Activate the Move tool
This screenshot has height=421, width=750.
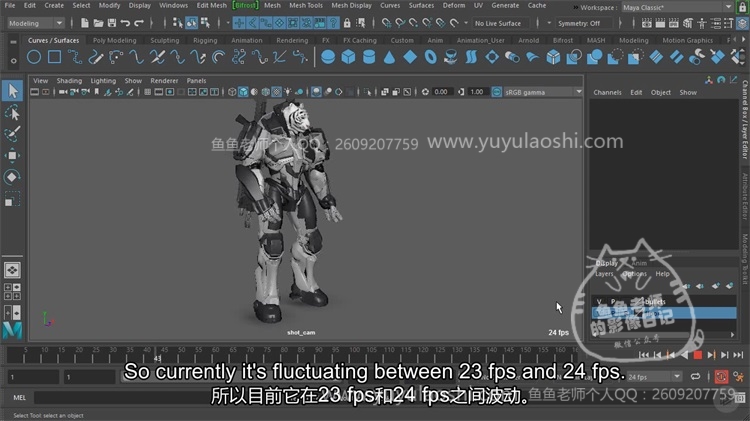12,155
